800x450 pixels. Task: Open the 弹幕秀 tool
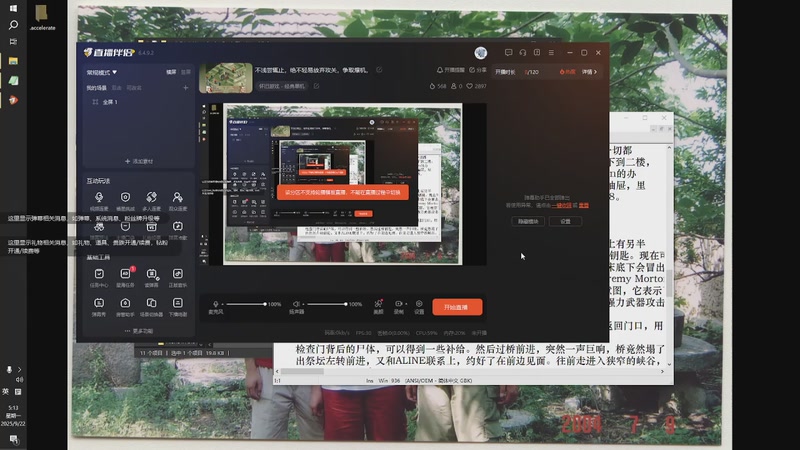click(x=99, y=307)
